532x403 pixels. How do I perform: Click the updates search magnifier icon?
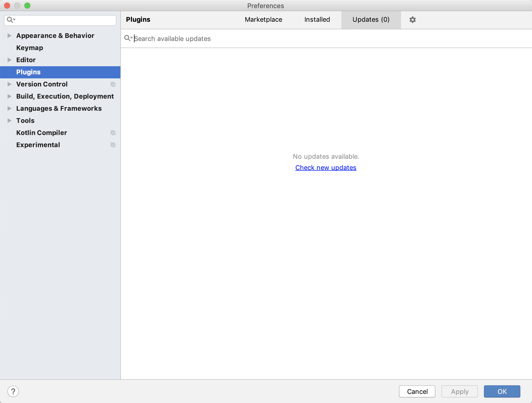tap(128, 38)
